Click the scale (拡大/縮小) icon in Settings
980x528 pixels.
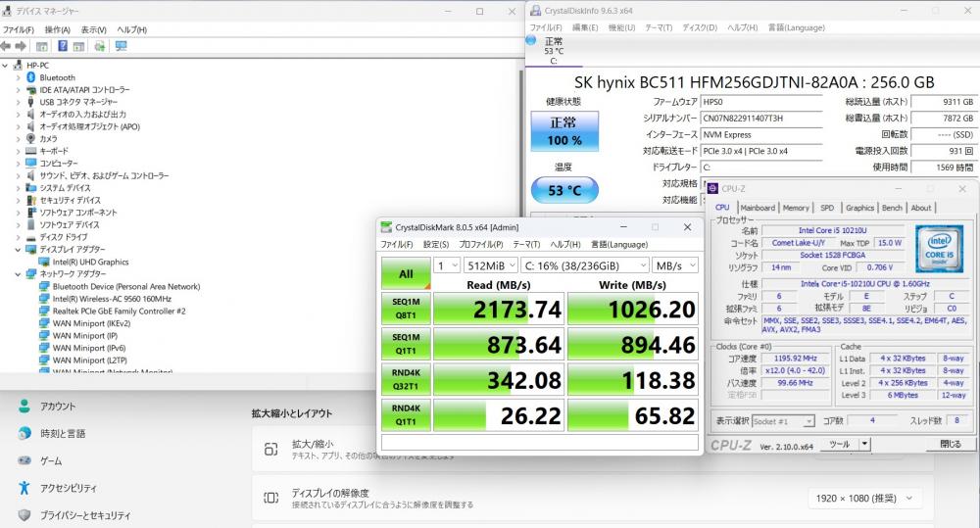(x=270, y=450)
